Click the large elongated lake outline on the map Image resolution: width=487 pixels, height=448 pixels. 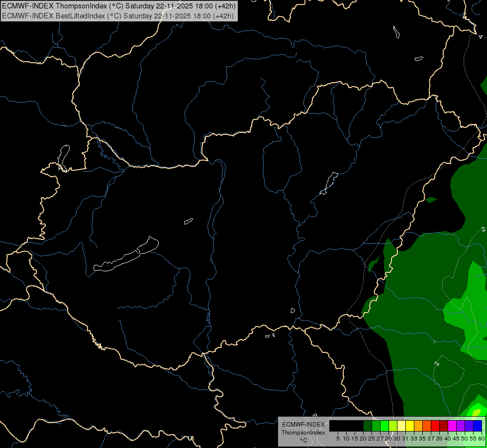click(126, 255)
